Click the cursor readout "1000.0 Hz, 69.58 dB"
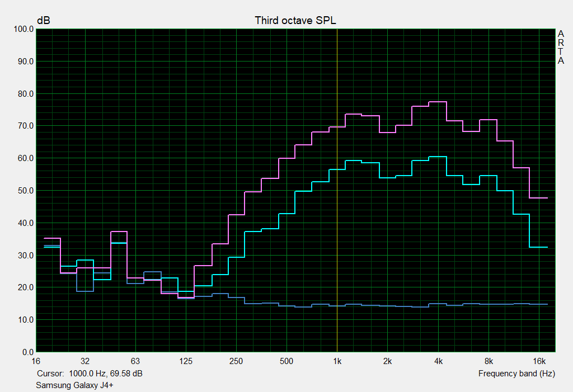 pos(105,373)
